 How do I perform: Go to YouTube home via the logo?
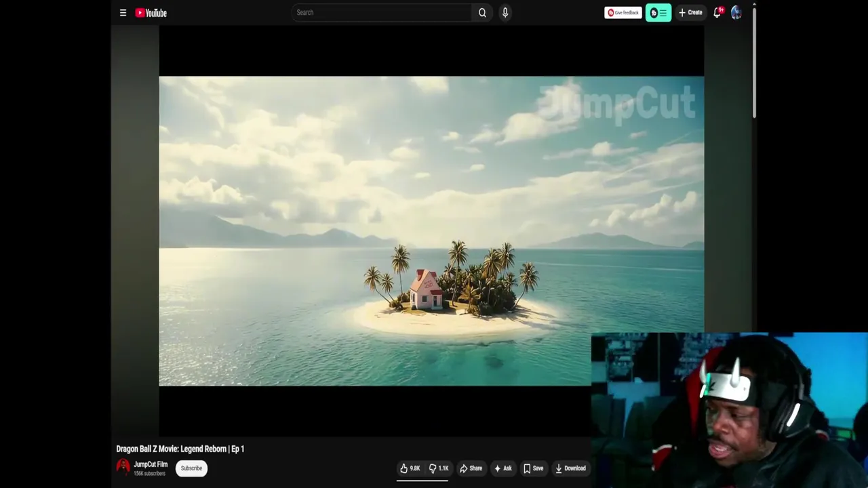click(x=151, y=12)
